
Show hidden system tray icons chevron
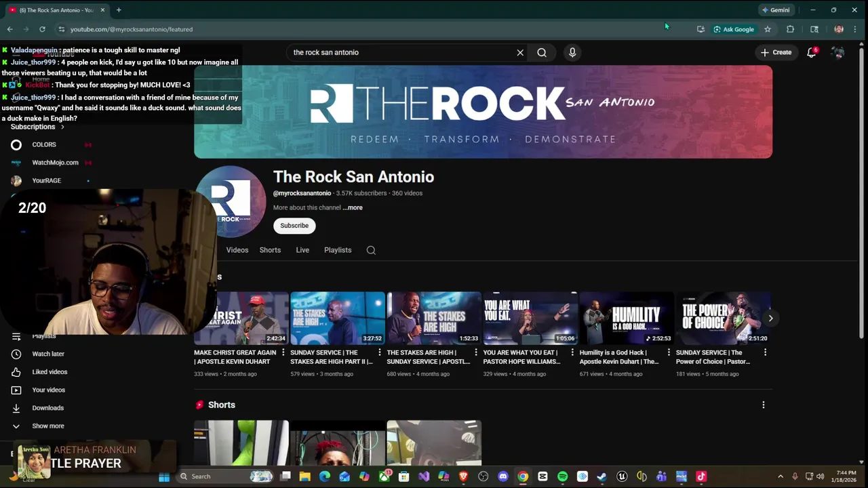pos(780,476)
